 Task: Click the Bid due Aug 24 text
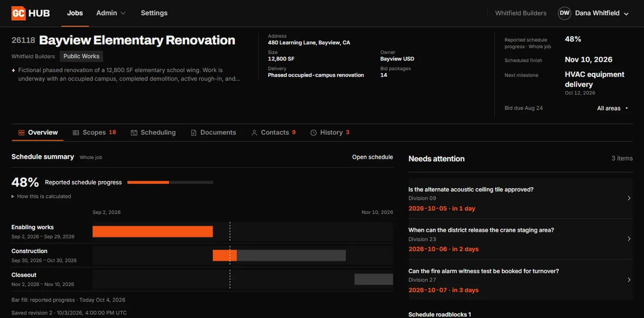[x=524, y=108]
